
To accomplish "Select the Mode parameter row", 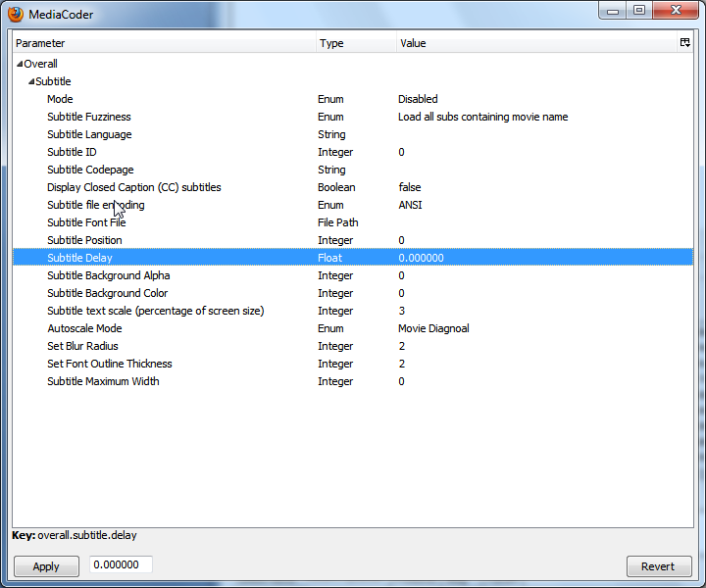I will click(x=353, y=99).
